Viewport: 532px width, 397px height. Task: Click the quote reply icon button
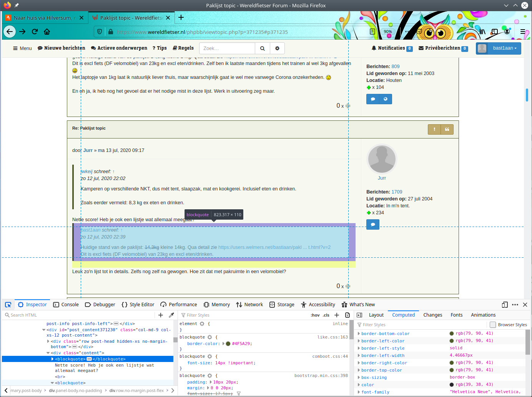pyautogui.click(x=447, y=130)
